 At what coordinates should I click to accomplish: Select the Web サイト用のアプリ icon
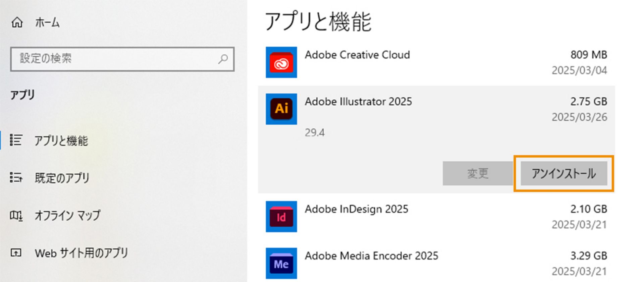click(16, 252)
